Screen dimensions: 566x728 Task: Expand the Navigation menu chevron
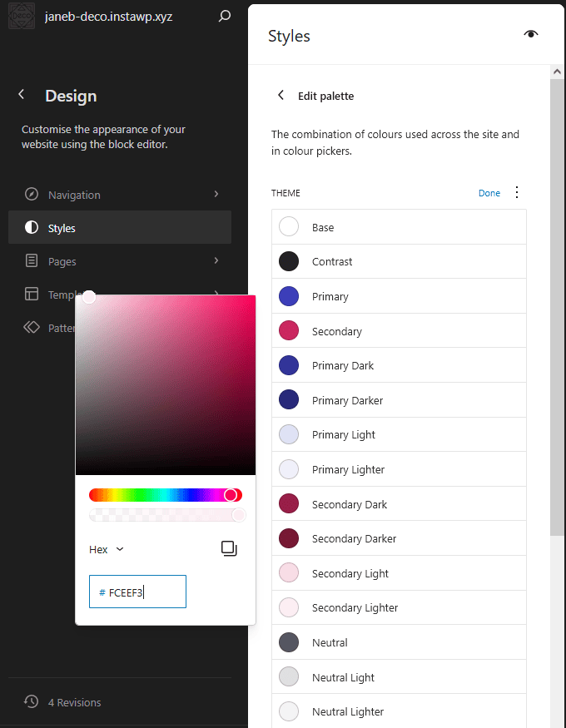(216, 194)
